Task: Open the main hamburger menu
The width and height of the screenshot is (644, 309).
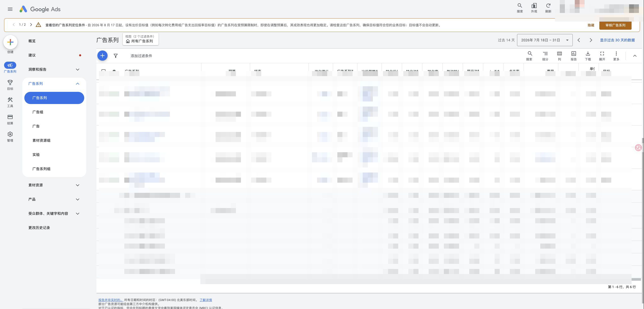Action: coord(10,9)
